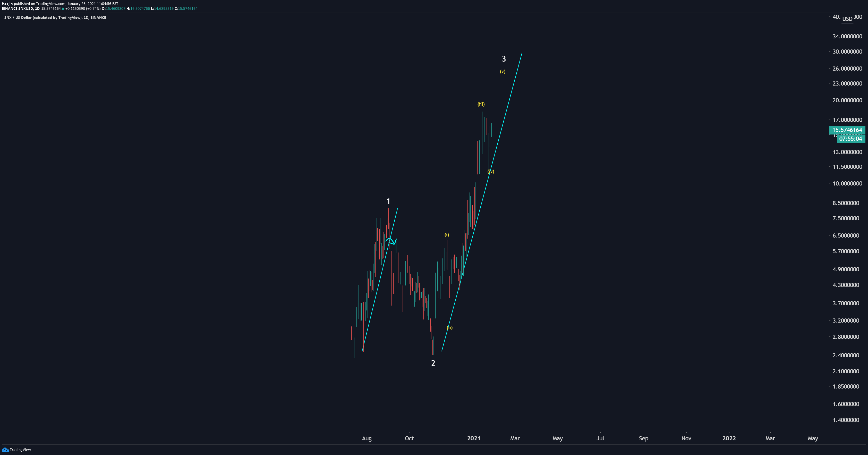The height and width of the screenshot is (455, 868).
Task: Click the Aug label on time axis
Action: click(367, 438)
